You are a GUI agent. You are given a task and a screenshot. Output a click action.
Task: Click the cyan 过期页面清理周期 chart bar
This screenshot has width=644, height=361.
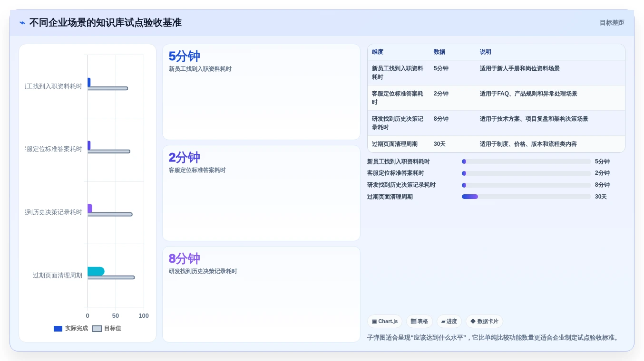(x=96, y=271)
